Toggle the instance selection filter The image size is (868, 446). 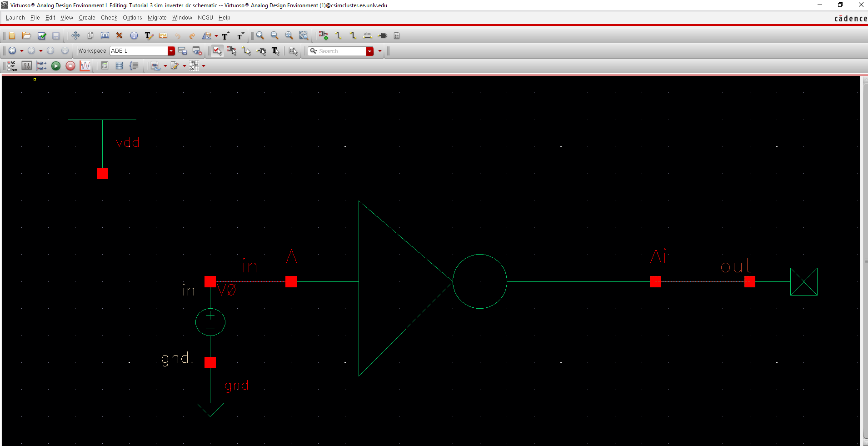click(x=232, y=51)
